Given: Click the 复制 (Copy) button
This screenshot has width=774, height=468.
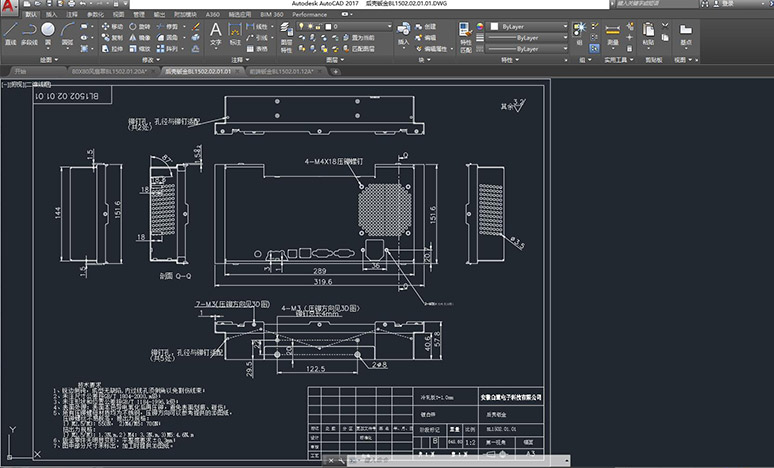Looking at the screenshot, I should 112,37.
